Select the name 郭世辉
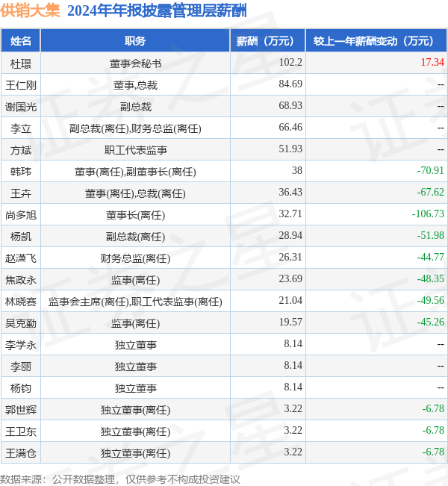This screenshot has height=486, width=448. [x=21, y=411]
